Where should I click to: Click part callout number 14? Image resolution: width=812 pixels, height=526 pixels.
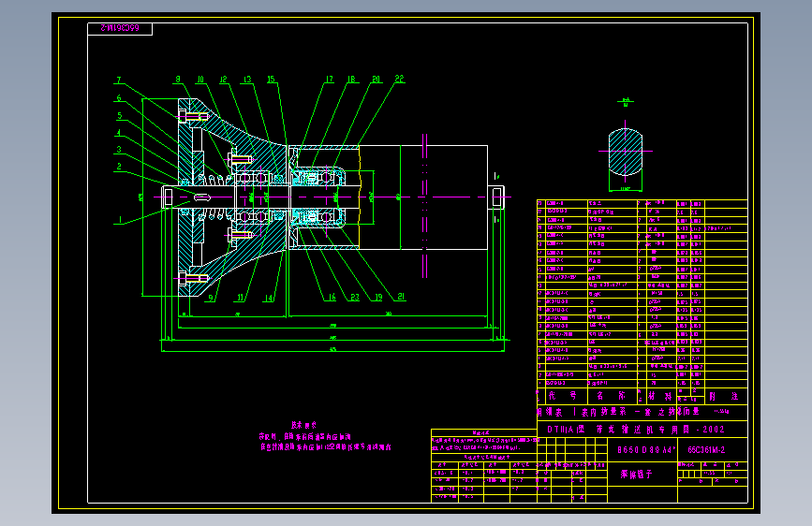pyautogui.click(x=269, y=298)
